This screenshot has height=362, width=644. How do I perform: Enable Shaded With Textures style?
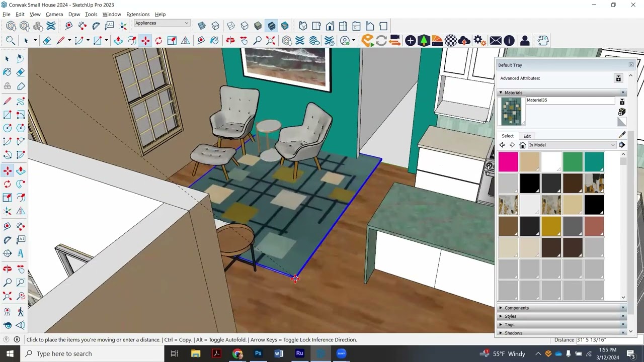click(x=272, y=26)
